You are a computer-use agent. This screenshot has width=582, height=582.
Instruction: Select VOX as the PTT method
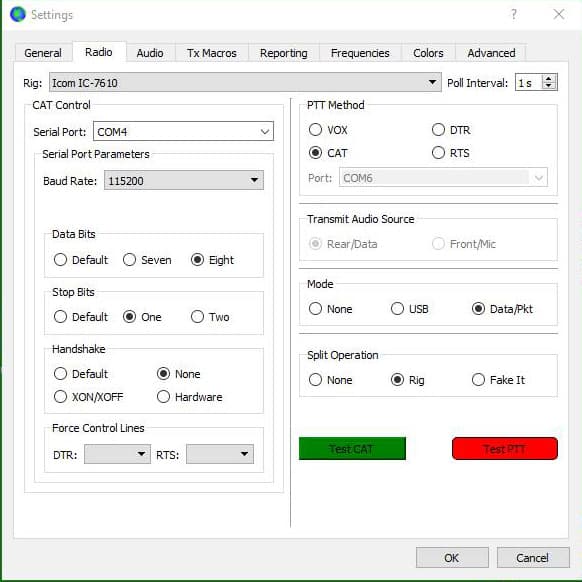[315, 130]
